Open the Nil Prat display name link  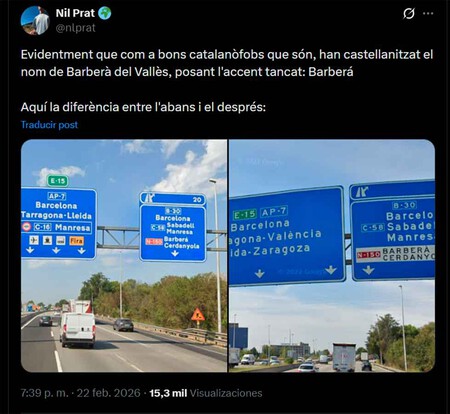click(75, 13)
